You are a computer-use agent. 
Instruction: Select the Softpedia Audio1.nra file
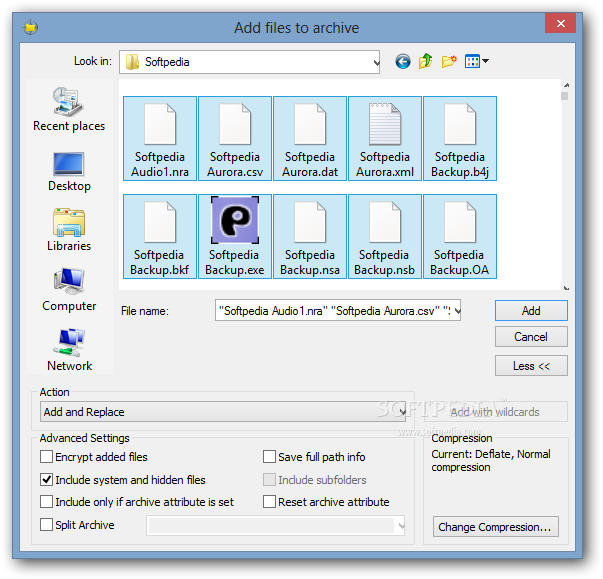(160, 138)
